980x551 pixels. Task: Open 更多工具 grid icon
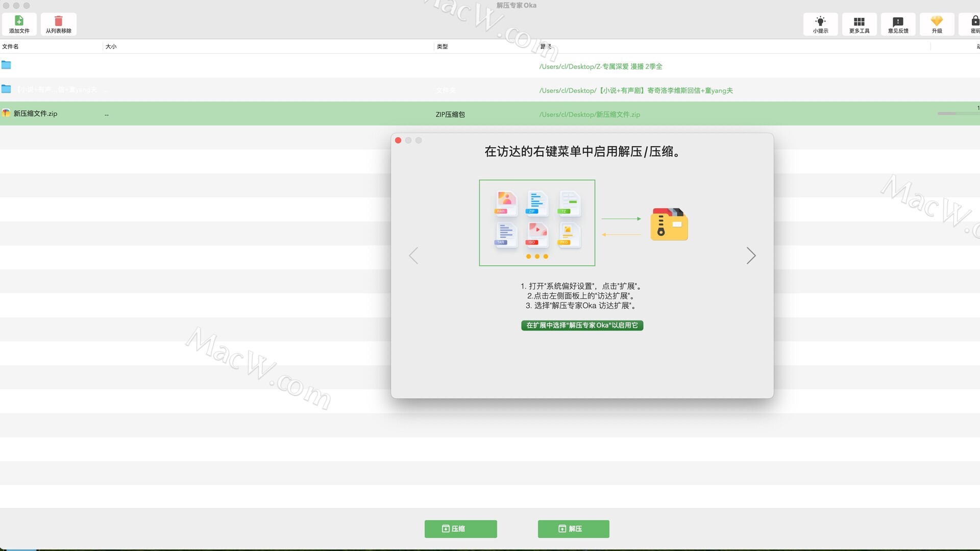859,21
